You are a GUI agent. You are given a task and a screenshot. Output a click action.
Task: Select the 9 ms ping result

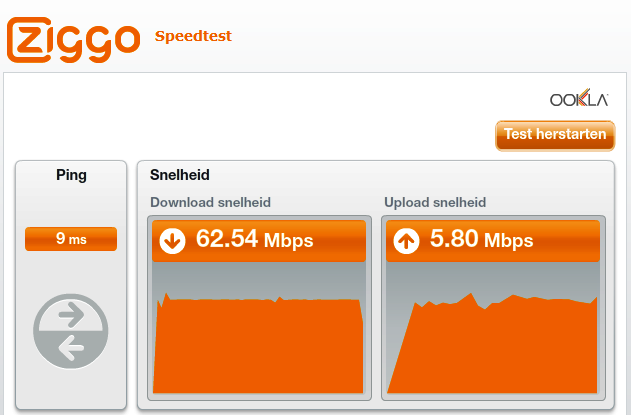[71, 239]
